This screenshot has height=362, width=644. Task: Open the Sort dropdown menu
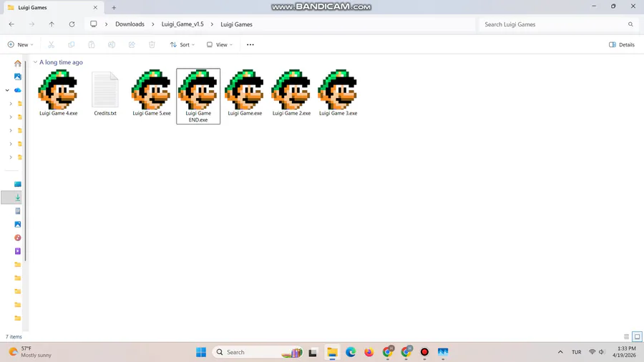point(182,45)
